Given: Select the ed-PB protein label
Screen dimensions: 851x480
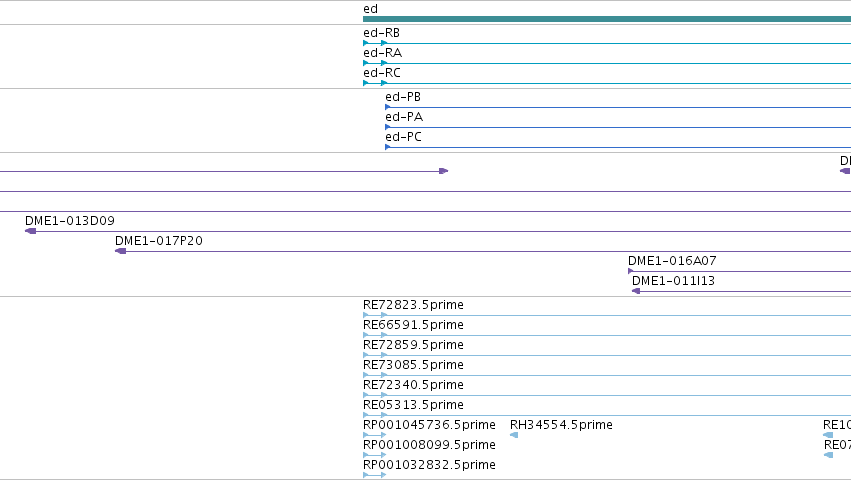Looking at the screenshot, I should click(403, 97).
